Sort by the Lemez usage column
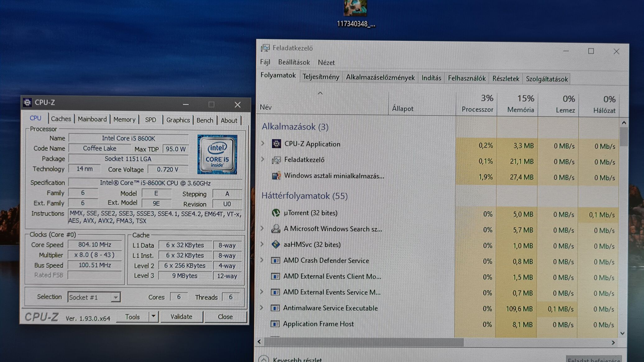This screenshot has width=644, height=362. coord(558,105)
